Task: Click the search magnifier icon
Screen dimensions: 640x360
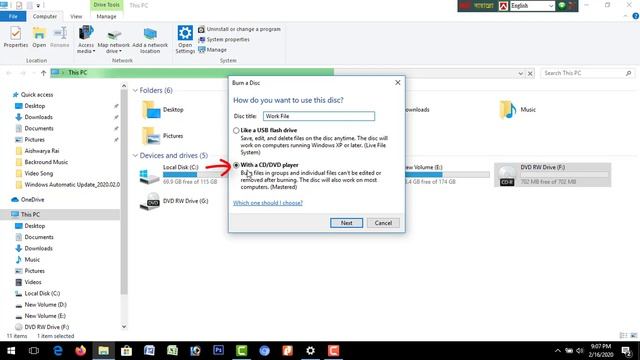Action: (x=628, y=73)
